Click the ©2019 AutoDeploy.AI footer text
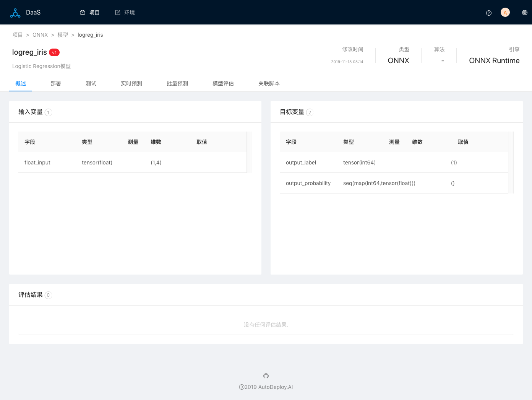Viewport: 532px width, 400px height. point(266,387)
